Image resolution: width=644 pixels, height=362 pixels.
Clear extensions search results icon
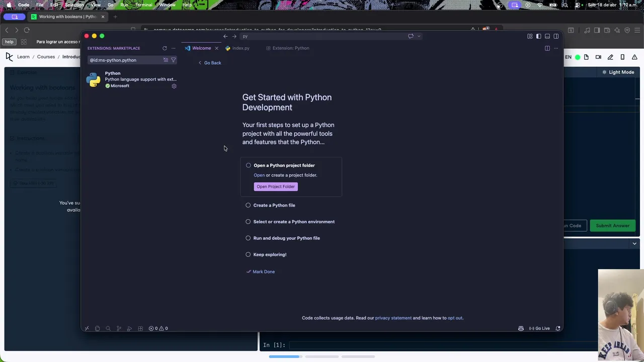(x=166, y=60)
